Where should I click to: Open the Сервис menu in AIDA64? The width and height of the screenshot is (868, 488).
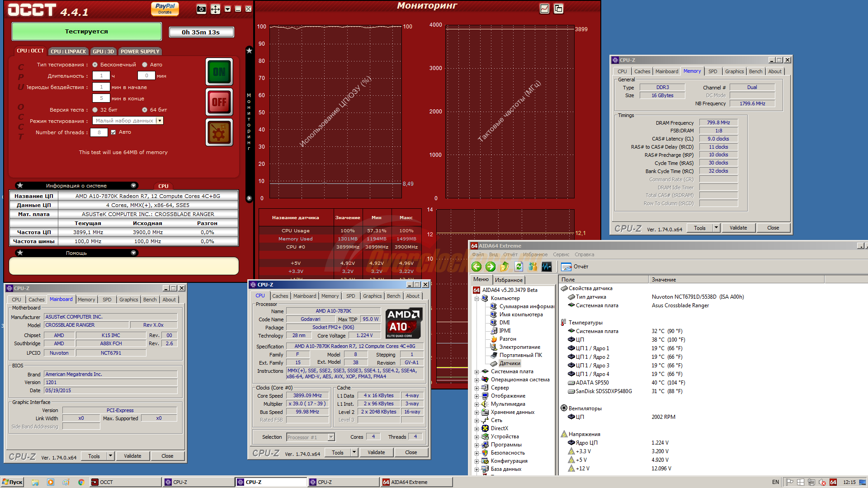pyautogui.click(x=561, y=254)
